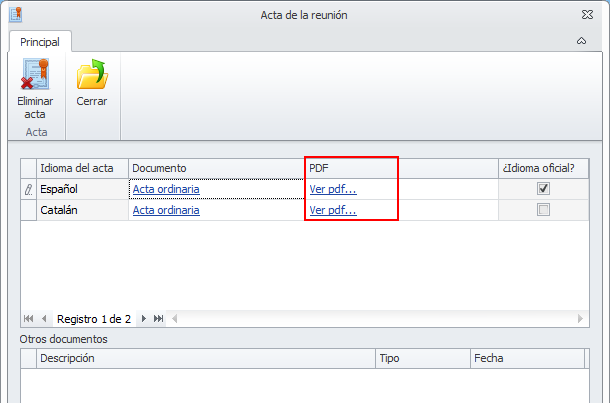
Task: Close the Acta de la reunión window
Action: tap(585, 15)
